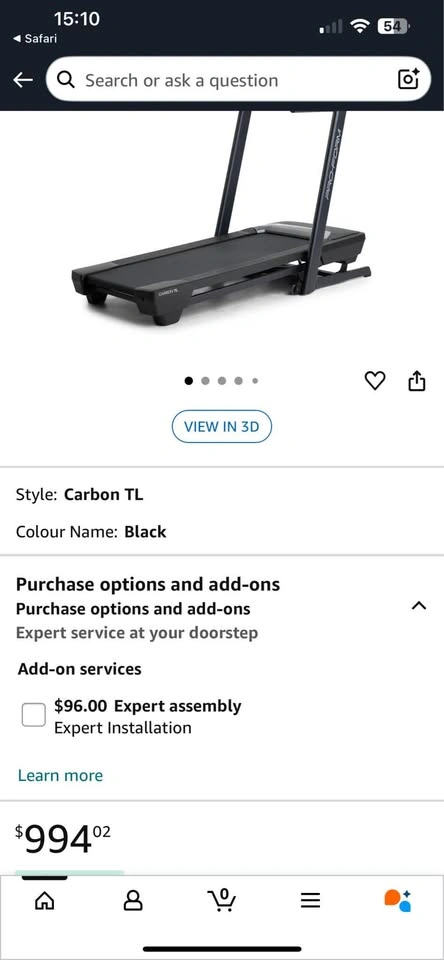Return to Safari via status bar link
Screen dimensions: 444x960
35,39
